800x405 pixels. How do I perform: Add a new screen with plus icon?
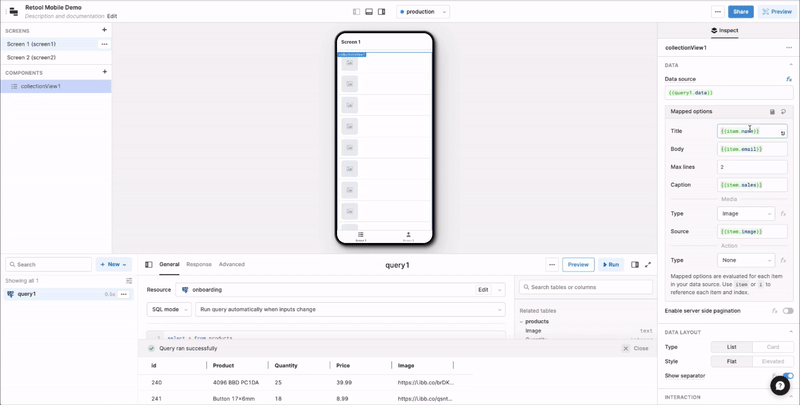(104, 30)
